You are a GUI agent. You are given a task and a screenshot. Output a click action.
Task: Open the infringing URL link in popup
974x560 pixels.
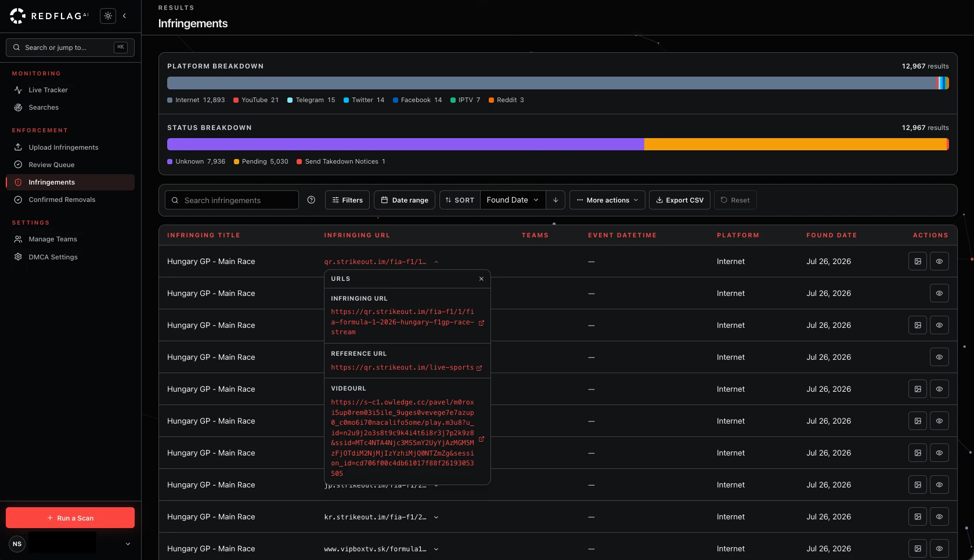(402, 322)
